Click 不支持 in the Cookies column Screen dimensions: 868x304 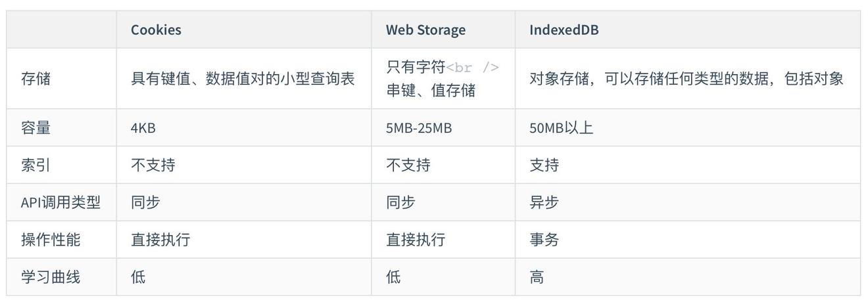coord(153,165)
